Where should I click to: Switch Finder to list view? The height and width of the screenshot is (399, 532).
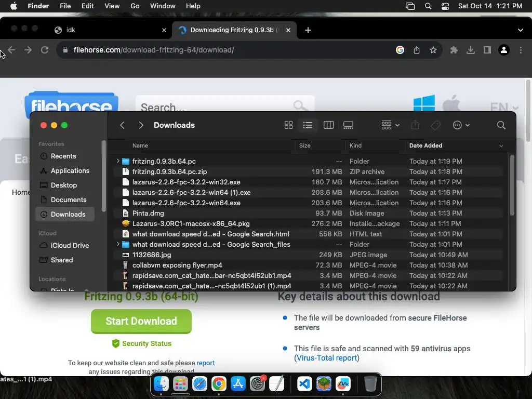[308, 125]
